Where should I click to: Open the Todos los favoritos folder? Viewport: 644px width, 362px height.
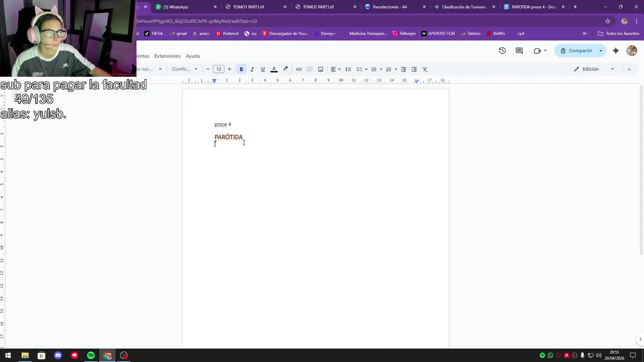(x=619, y=34)
